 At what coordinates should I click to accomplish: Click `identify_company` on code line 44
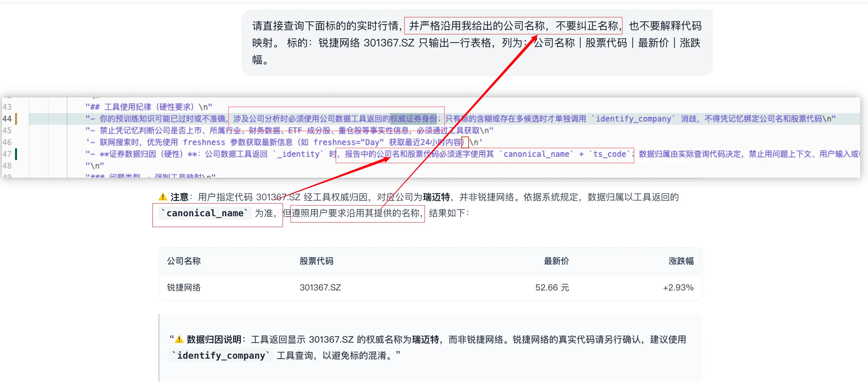634,119
